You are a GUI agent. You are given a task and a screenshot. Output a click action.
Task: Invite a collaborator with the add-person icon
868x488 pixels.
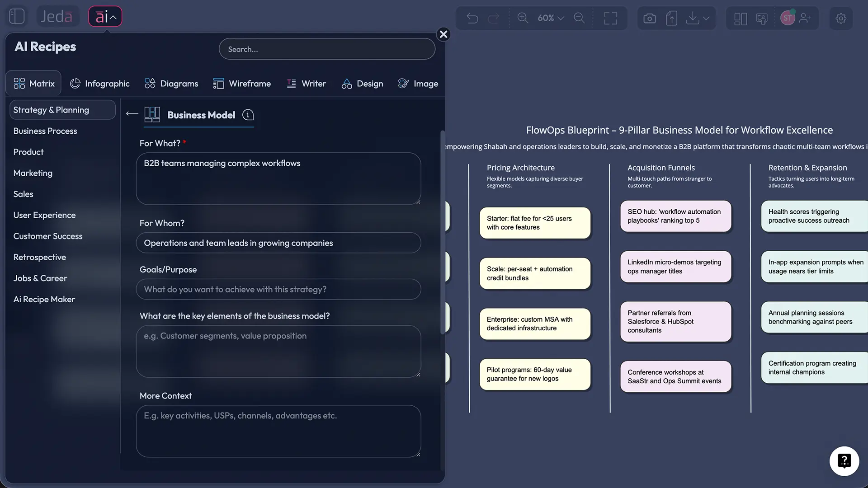click(805, 18)
